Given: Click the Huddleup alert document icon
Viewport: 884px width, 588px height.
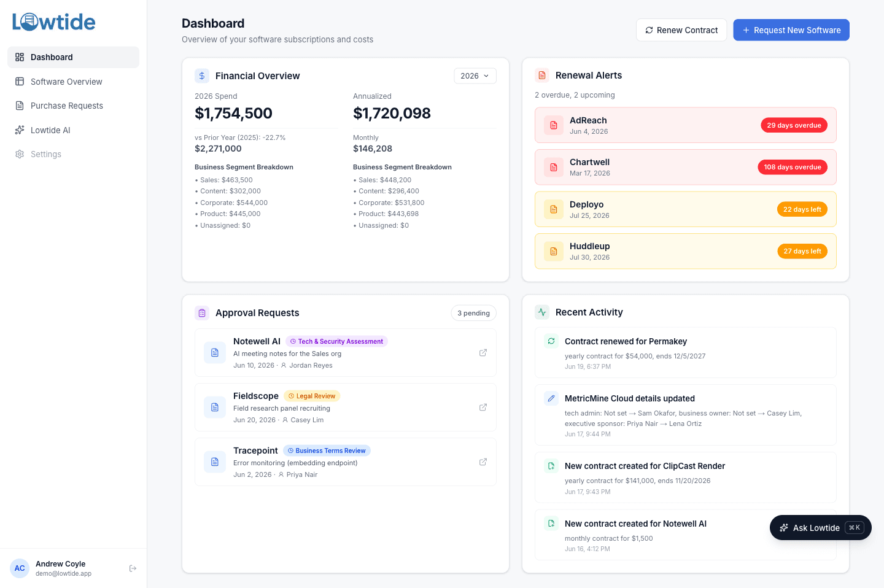Looking at the screenshot, I should pyautogui.click(x=554, y=251).
